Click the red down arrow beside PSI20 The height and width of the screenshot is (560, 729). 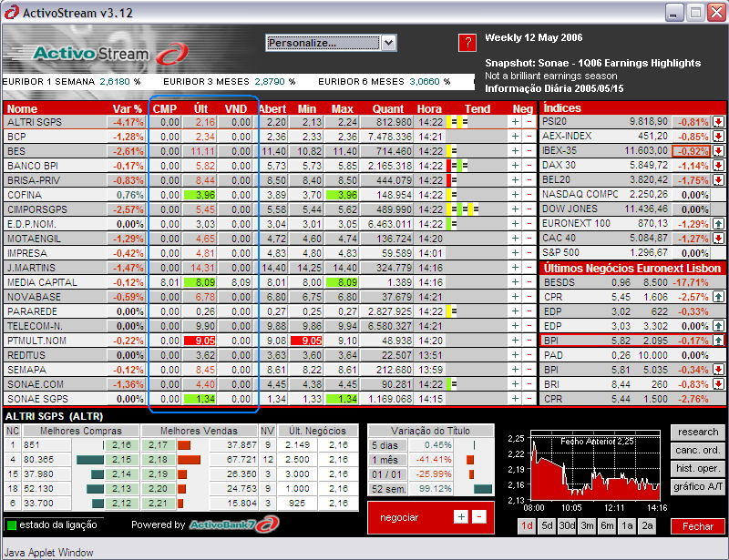tap(718, 122)
